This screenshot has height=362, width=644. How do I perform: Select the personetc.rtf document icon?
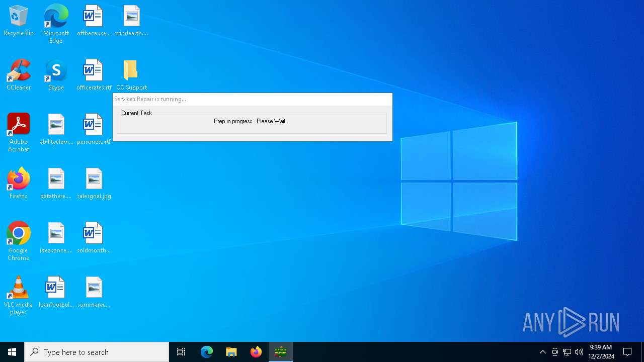(x=94, y=129)
